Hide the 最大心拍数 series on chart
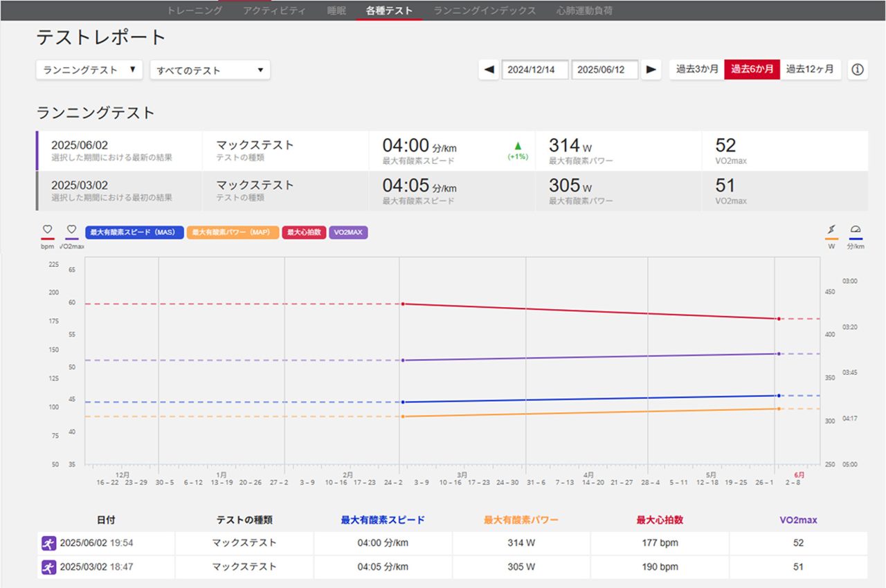Viewport: 886px width, 588px height. [304, 232]
